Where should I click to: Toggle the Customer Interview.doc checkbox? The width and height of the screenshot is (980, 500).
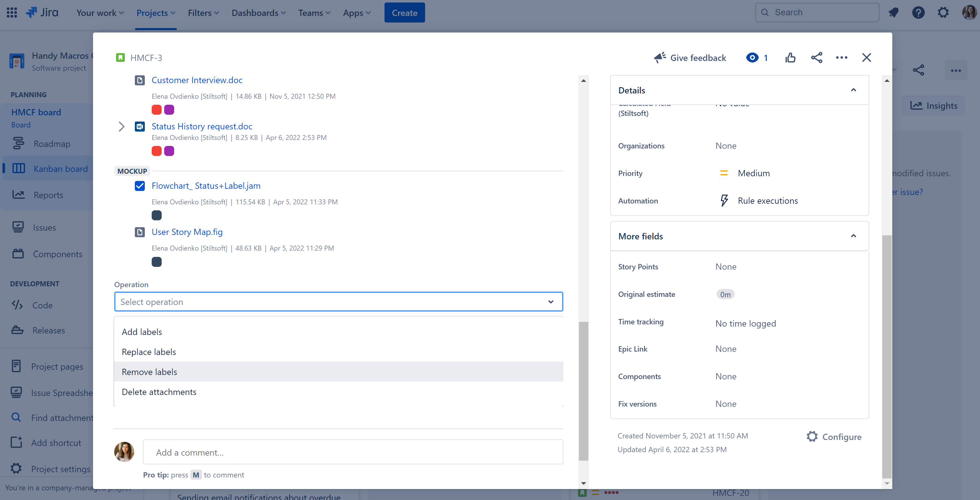140,80
